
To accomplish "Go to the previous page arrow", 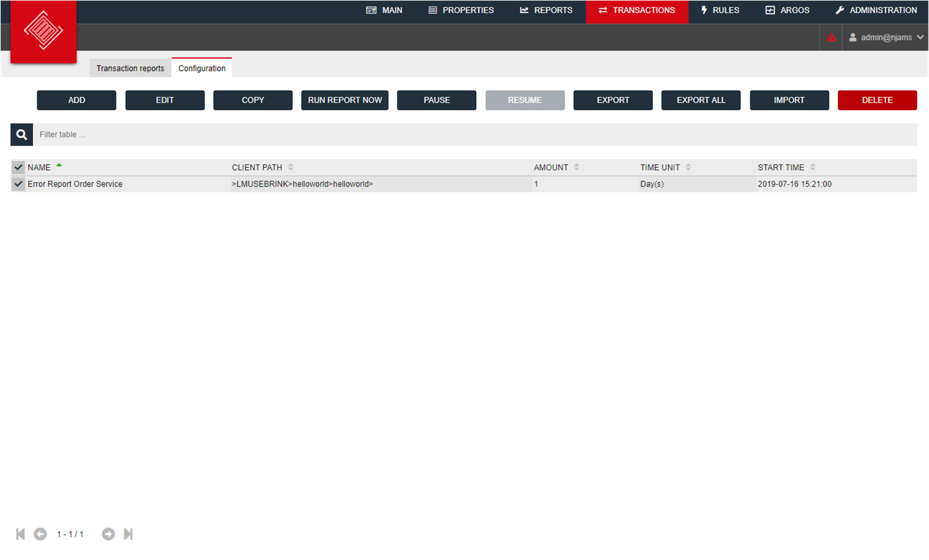I will pyautogui.click(x=40, y=534).
